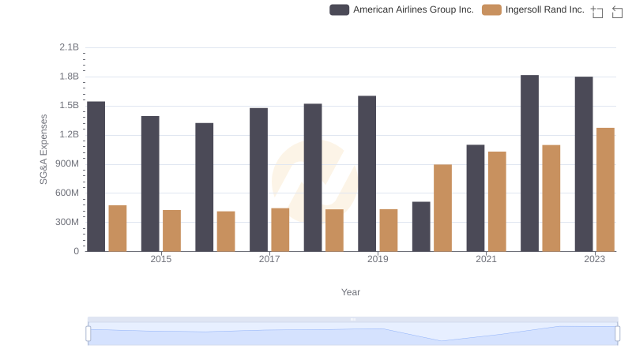
Task: Click the top grip of zoom slider
Action: pos(352,319)
